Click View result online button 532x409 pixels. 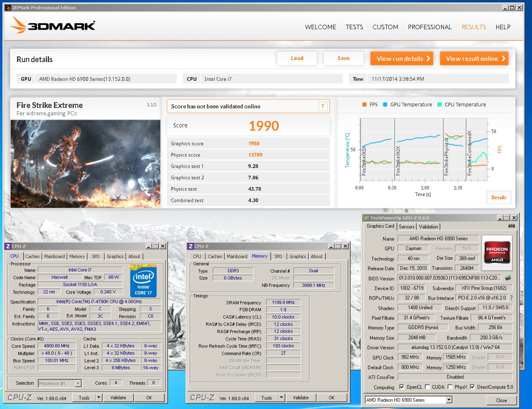[x=474, y=58]
